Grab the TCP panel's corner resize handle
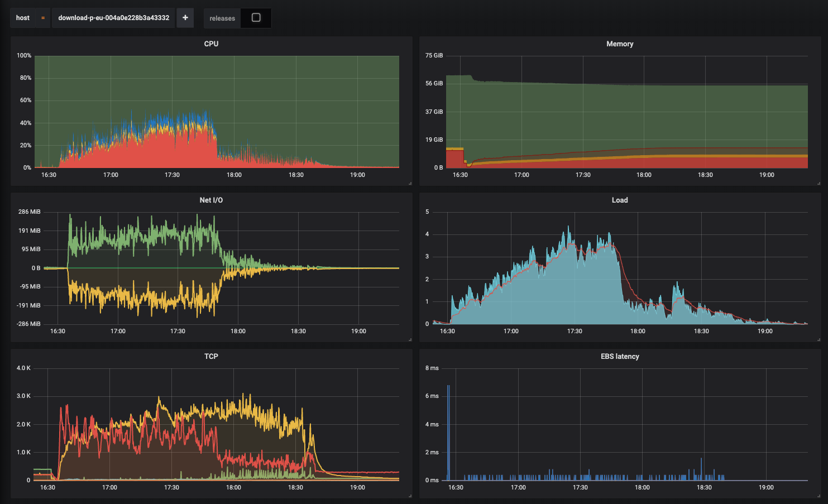828x504 pixels. pos(410,496)
